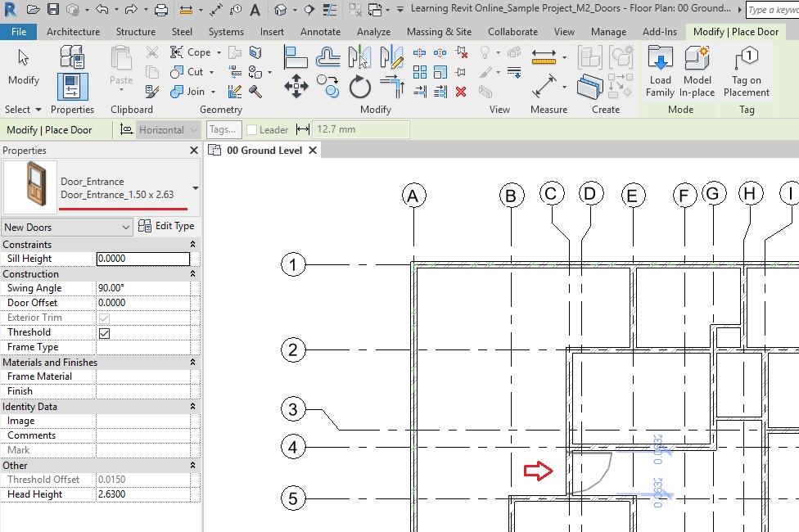
Task: Click the Edit Type button
Action: pyautogui.click(x=167, y=227)
